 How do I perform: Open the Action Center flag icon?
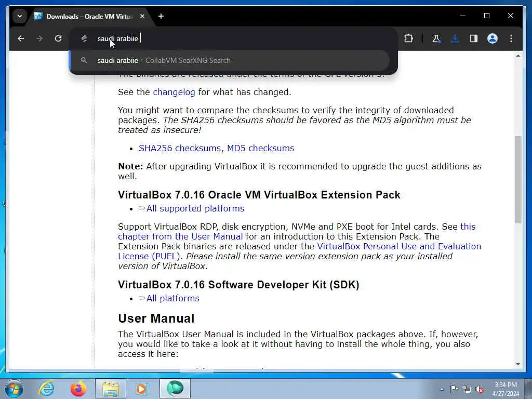coord(454,389)
